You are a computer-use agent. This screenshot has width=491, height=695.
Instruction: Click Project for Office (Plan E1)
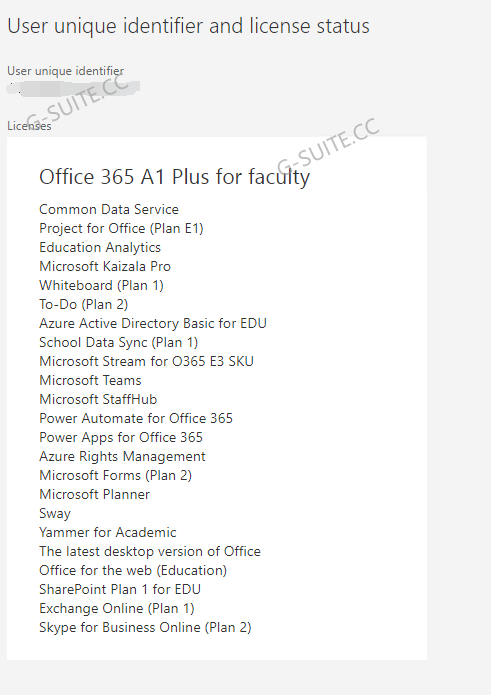pos(121,228)
